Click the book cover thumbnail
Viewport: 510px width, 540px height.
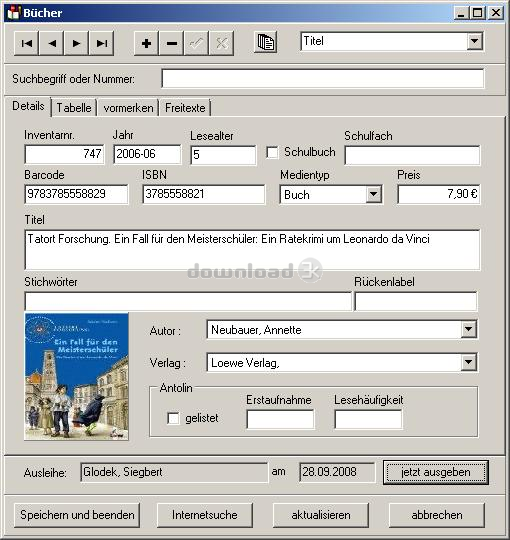[76, 376]
